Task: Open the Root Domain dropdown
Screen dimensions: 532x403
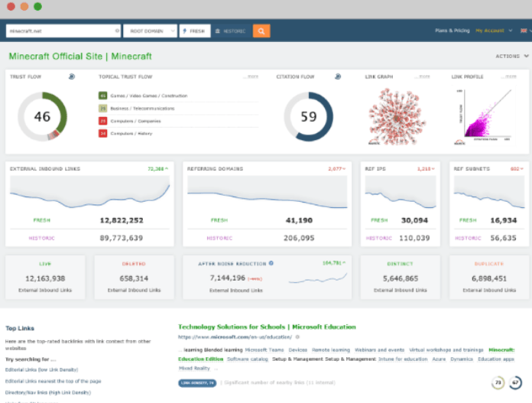Action: click(x=150, y=31)
